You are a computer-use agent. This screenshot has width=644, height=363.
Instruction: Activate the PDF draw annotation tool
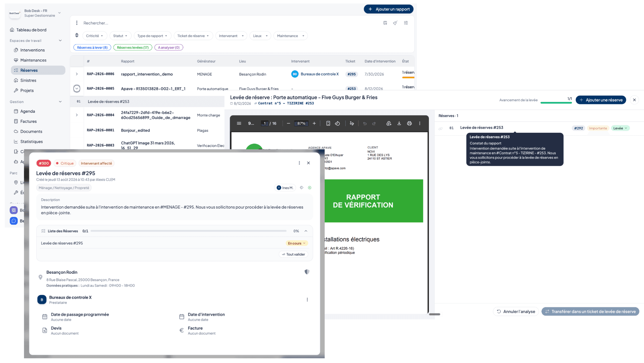click(352, 123)
